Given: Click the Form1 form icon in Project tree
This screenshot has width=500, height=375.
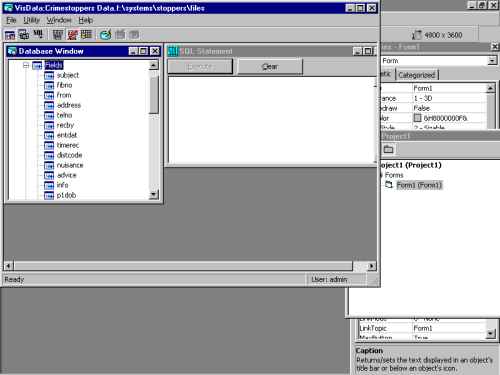Looking at the screenshot, I should click(389, 184).
